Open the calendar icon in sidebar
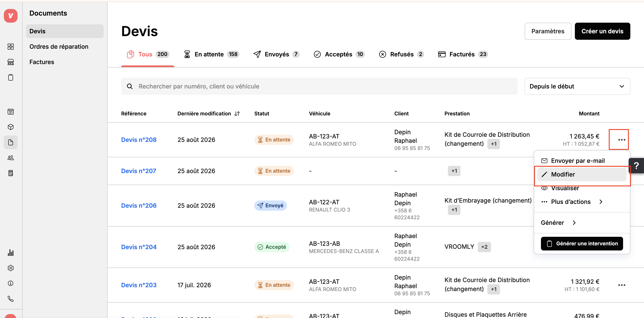Screen dimensions: 644x318 coord(10,112)
